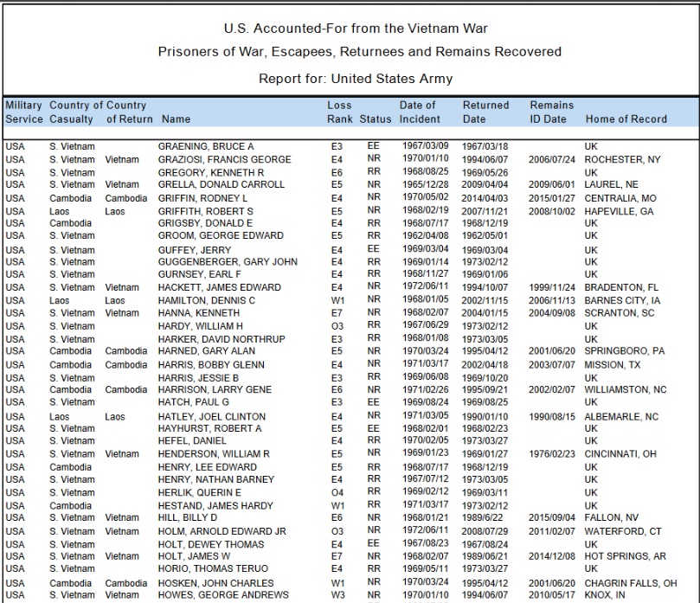Click the 'ROCHESTER, NY' home of record
The width and height of the screenshot is (700, 603).
click(622, 160)
